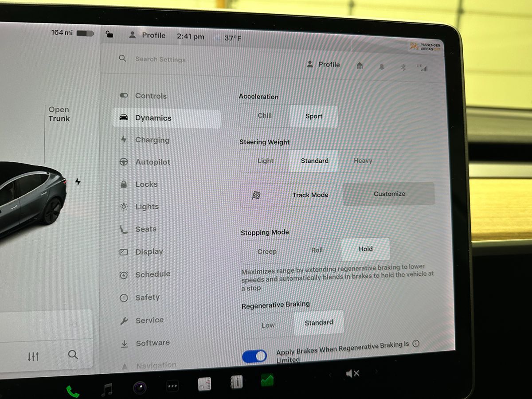The height and width of the screenshot is (399, 532).
Task: Open Profile dropdown in top status bar
Action: click(148, 35)
